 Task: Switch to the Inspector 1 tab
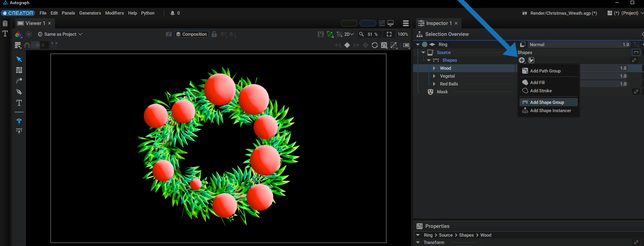point(438,23)
